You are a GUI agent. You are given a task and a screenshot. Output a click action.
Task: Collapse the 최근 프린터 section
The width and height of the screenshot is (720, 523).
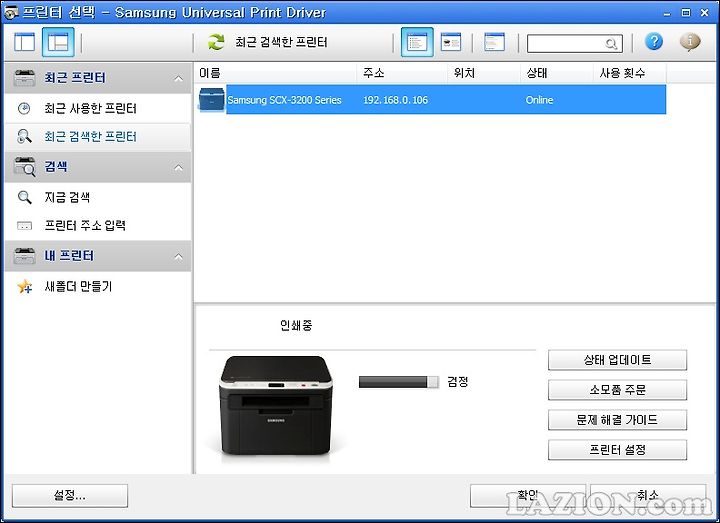[178, 79]
